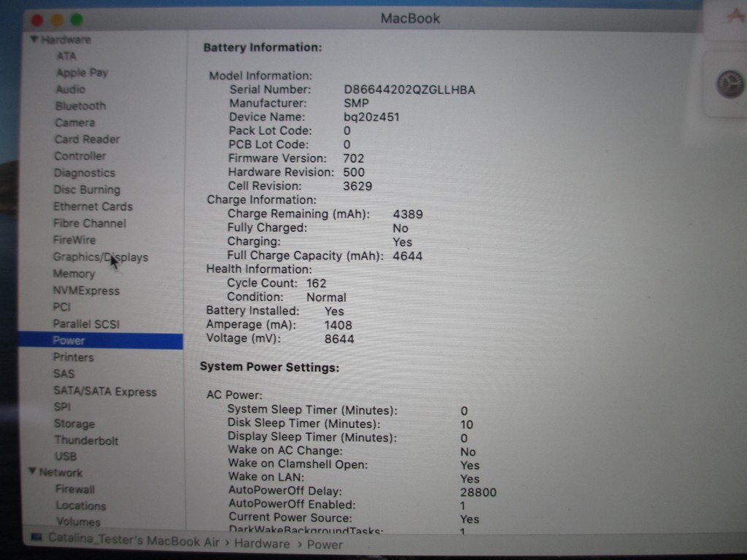View Memory information
The image size is (747, 560).
pos(74,274)
